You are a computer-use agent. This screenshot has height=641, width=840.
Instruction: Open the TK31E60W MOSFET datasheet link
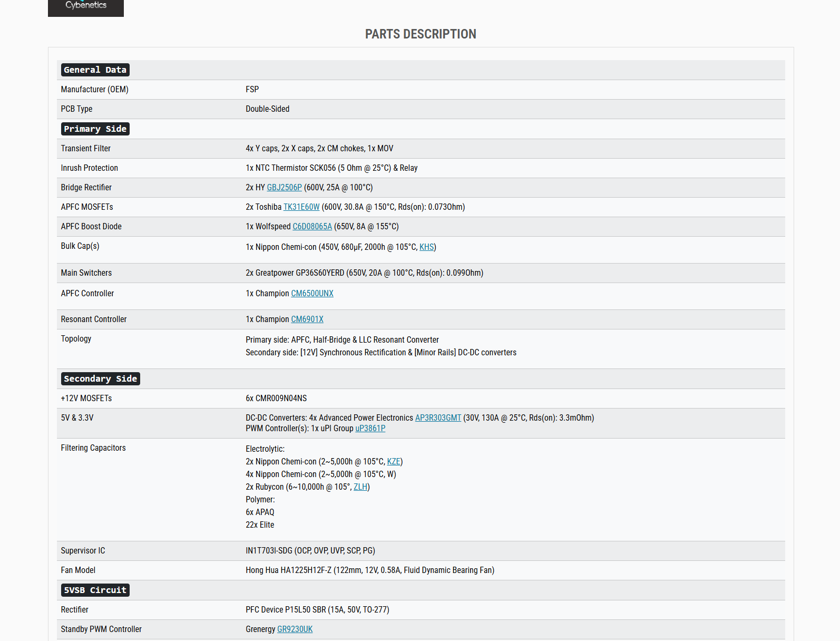point(301,207)
